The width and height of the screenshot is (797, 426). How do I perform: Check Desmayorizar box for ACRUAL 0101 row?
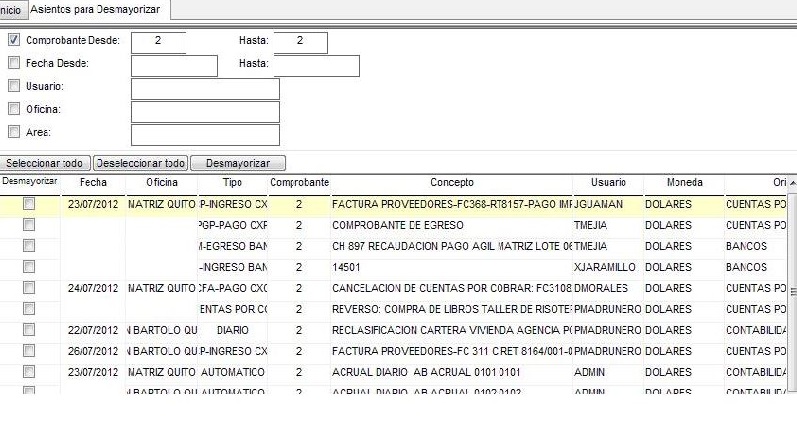click(29, 372)
